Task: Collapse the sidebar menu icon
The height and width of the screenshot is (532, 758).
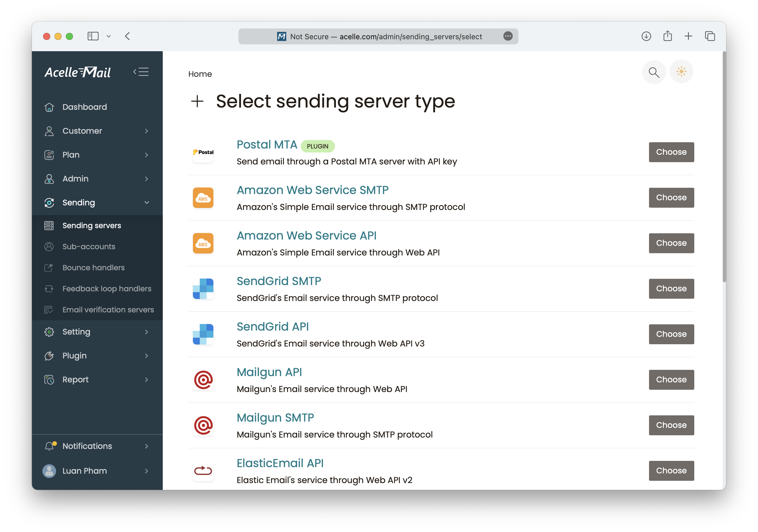Action: tap(141, 72)
